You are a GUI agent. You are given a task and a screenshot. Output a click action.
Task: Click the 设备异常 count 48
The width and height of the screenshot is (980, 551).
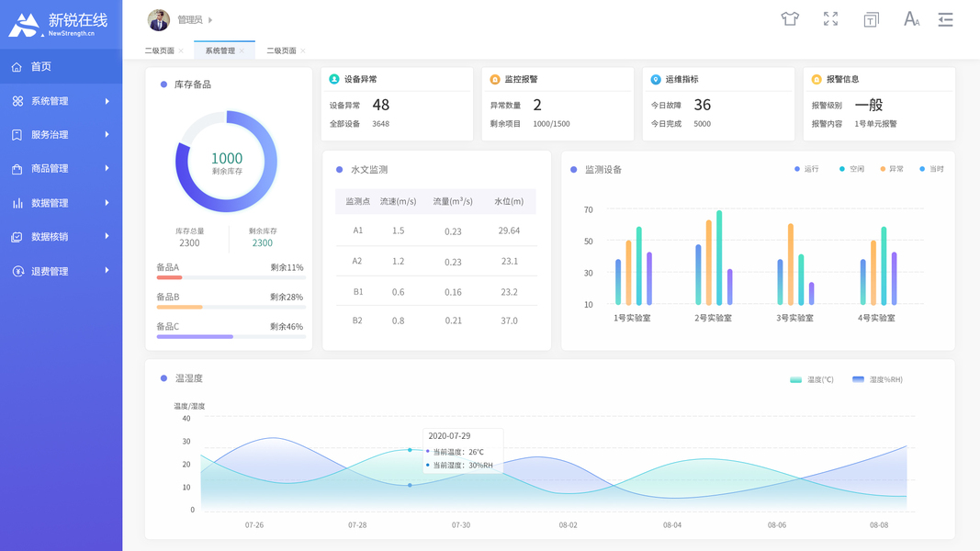click(380, 105)
